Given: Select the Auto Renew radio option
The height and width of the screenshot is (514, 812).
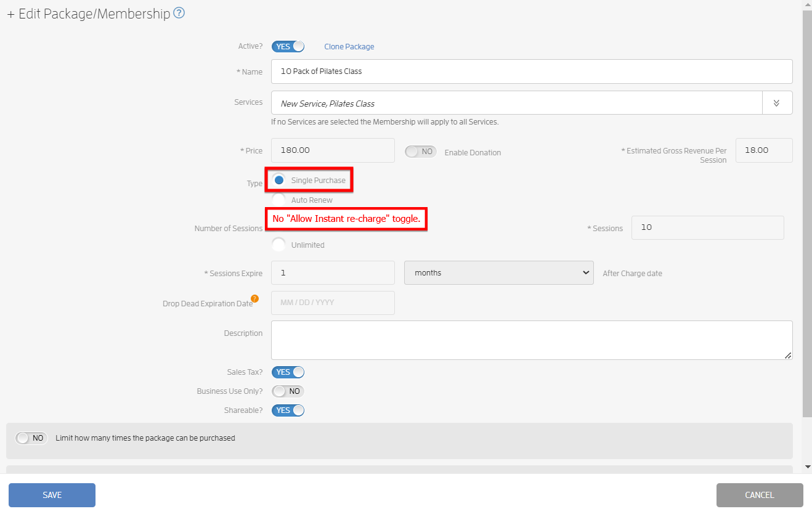Looking at the screenshot, I should [x=279, y=200].
